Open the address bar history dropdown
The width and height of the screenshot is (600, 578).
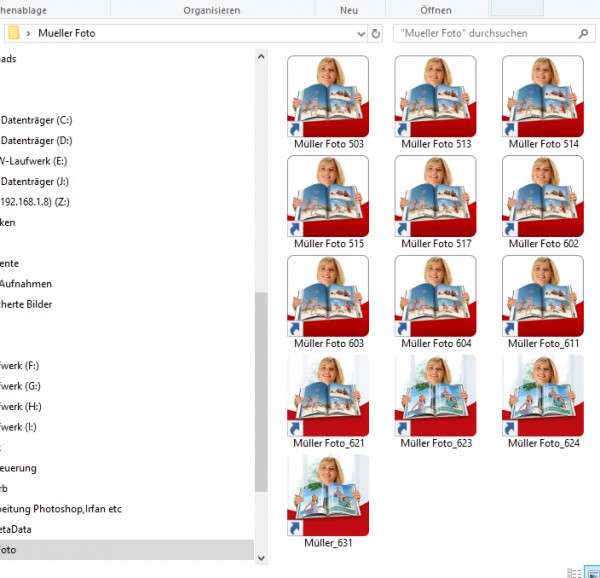[x=360, y=33]
